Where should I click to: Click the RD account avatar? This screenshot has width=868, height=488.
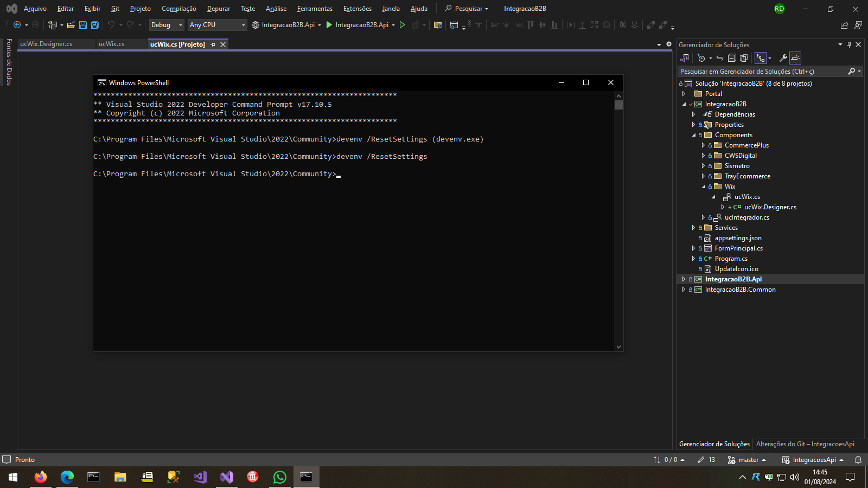780,9
